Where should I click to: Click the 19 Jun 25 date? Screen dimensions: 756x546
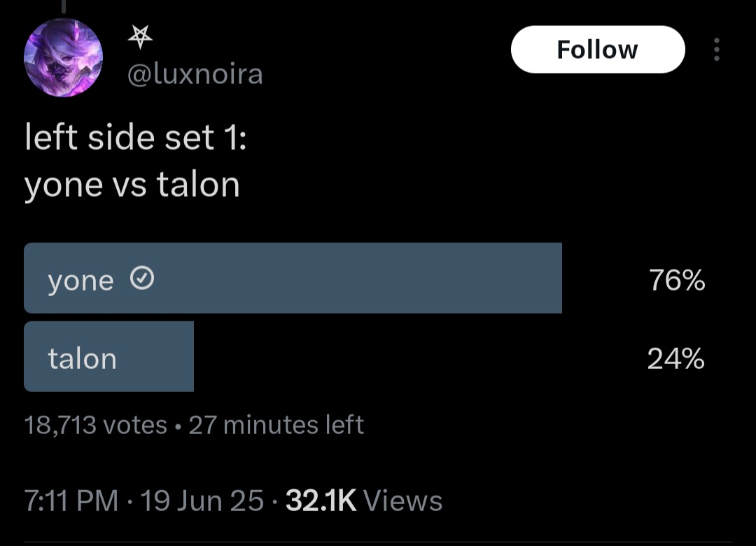tap(202, 500)
